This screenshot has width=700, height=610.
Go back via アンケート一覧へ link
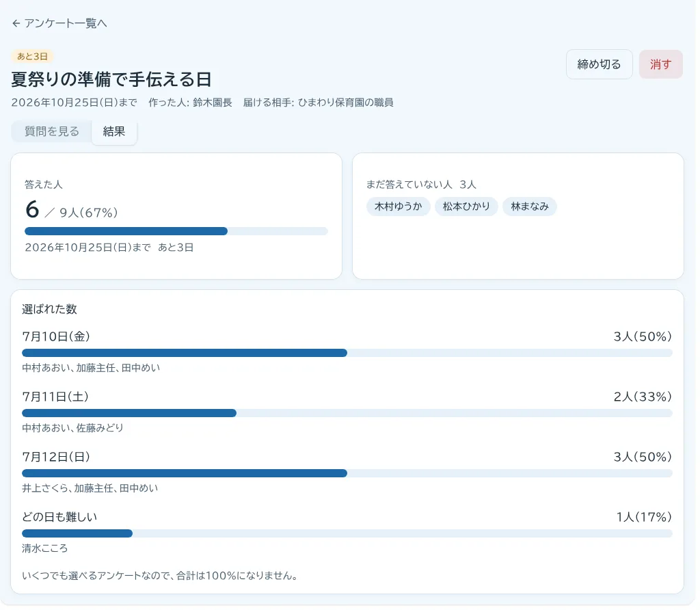(59, 23)
